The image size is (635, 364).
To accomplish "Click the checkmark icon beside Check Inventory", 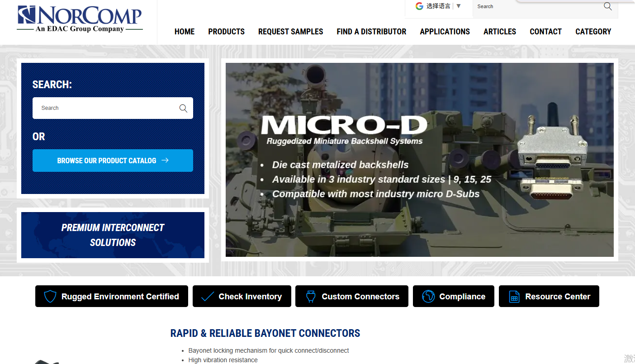I will pyautogui.click(x=207, y=296).
